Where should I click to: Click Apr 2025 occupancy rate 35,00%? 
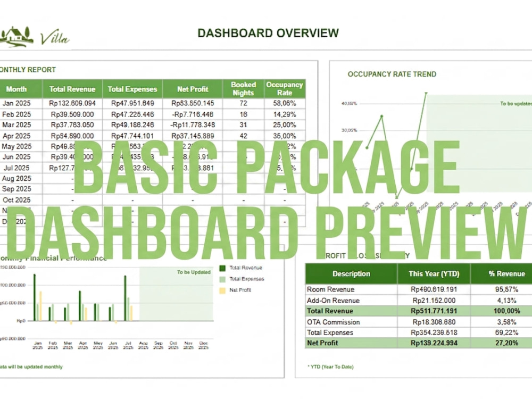point(284,136)
